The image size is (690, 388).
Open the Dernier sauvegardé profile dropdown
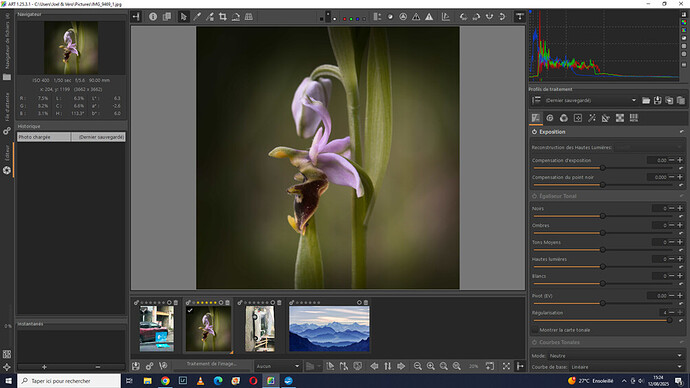click(x=591, y=100)
